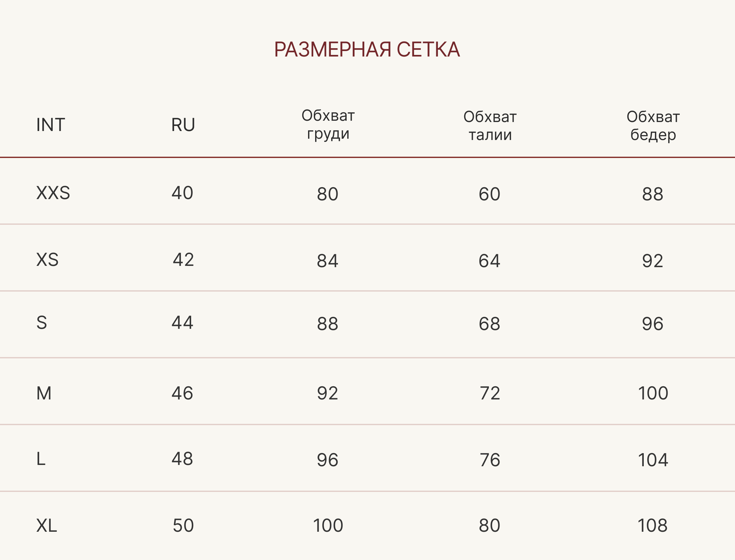This screenshot has width=735, height=560.
Task: Select the M size row label
Action: pyautogui.click(x=44, y=393)
